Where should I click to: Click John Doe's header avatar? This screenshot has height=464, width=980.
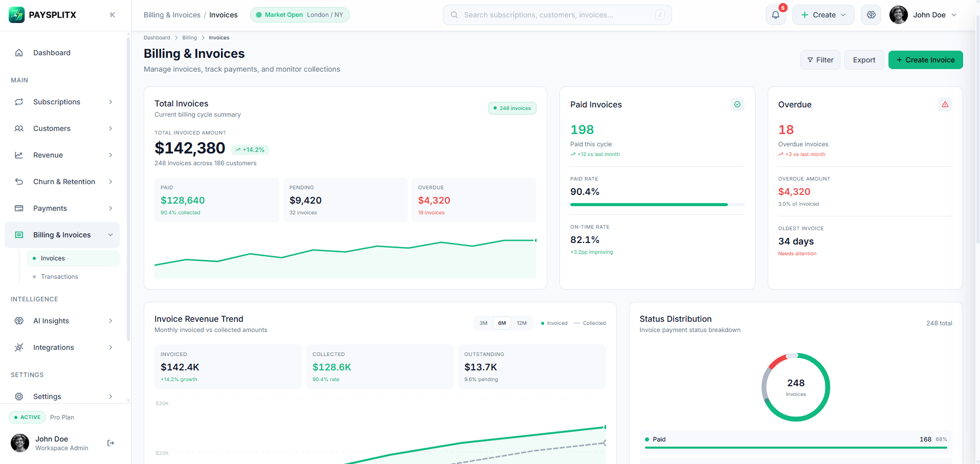pyautogui.click(x=898, y=15)
